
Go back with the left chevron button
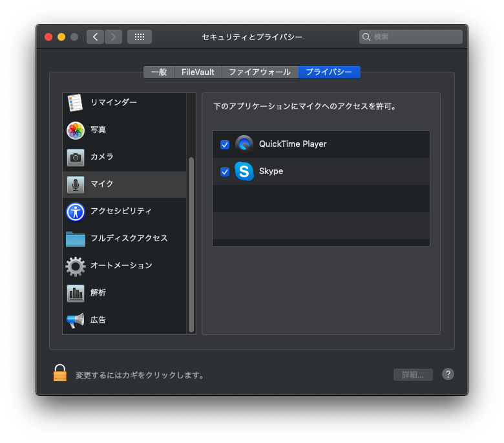coord(95,37)
